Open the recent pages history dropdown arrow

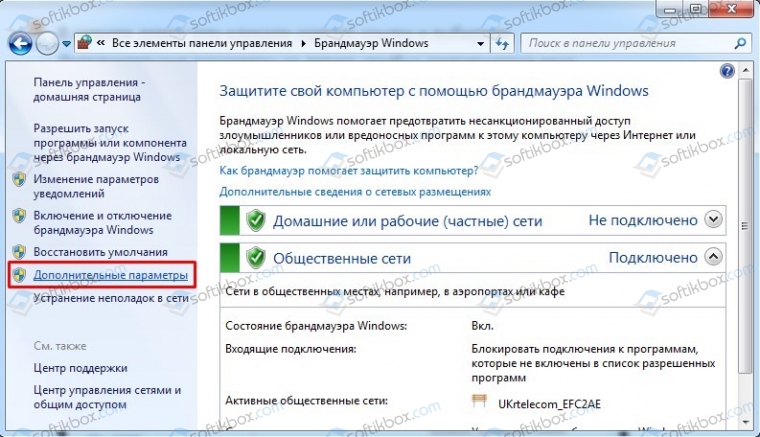[66, 44]
